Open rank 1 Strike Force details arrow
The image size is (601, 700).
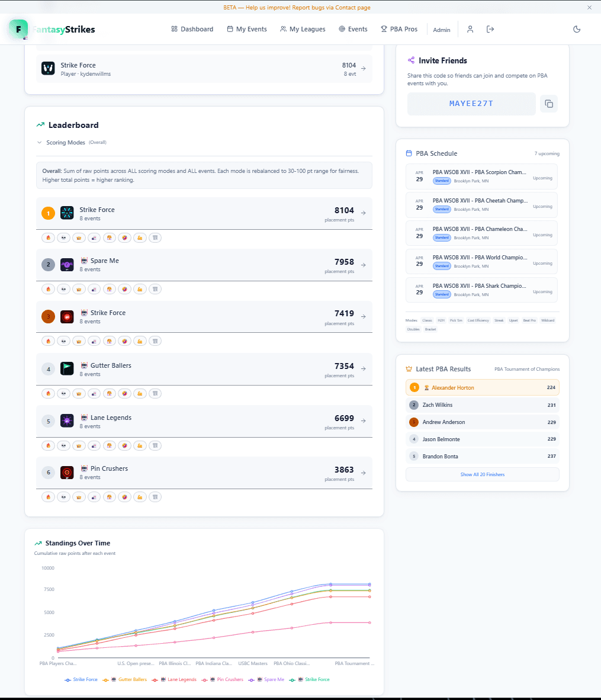pyautogui.click(x=364, y=213)
